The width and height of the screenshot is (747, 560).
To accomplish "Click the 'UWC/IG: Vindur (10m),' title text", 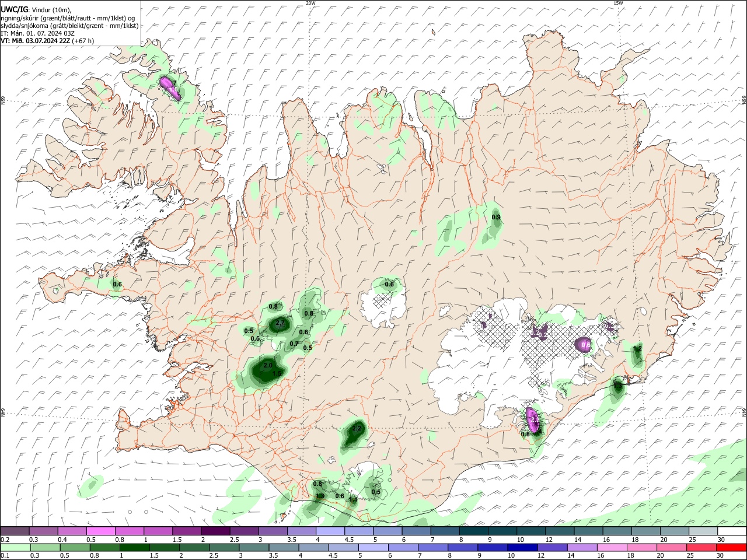I will (36, 9).
